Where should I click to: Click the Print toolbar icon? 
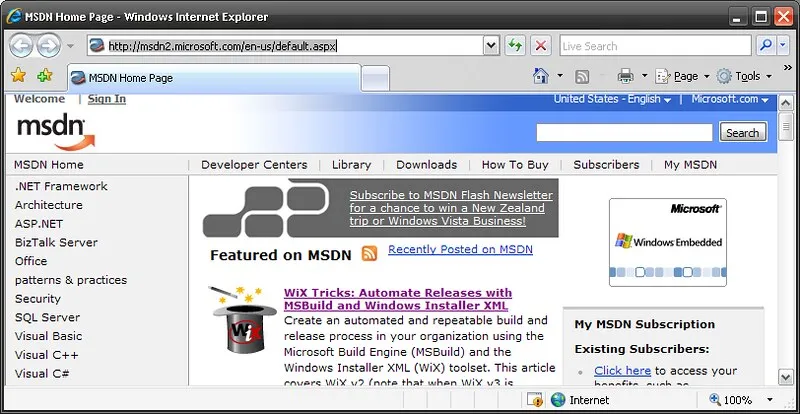pyautogui.click(x=626, y=76)
